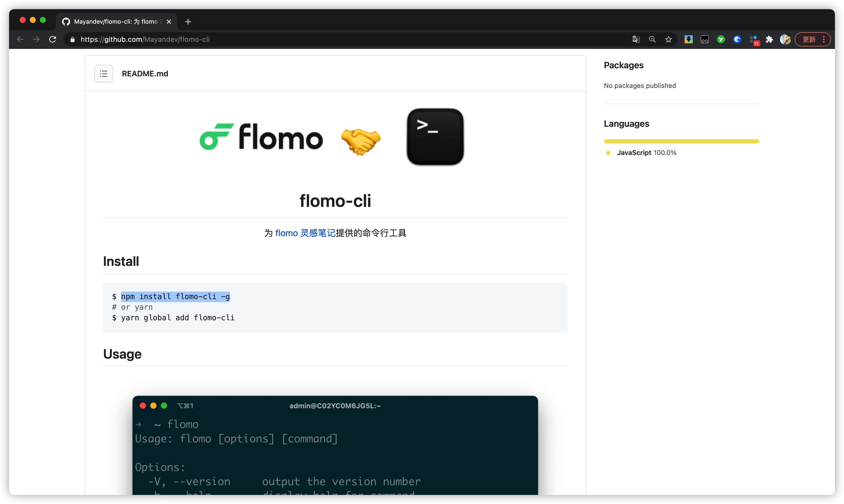Image resolution: width=844 pixels, height=504 pixels.
Task: Click the 更新 update button
Action: point(809,39)
